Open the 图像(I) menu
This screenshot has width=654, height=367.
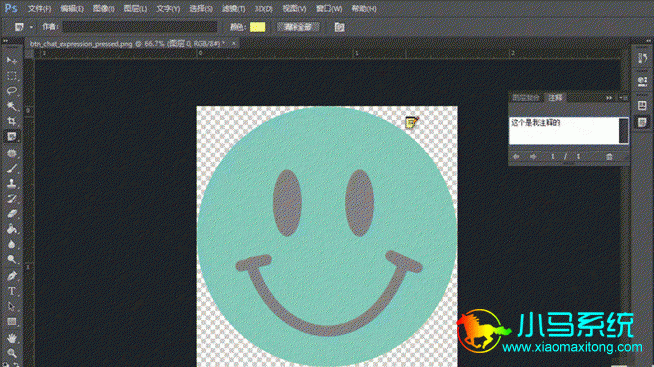click(103, 8)
